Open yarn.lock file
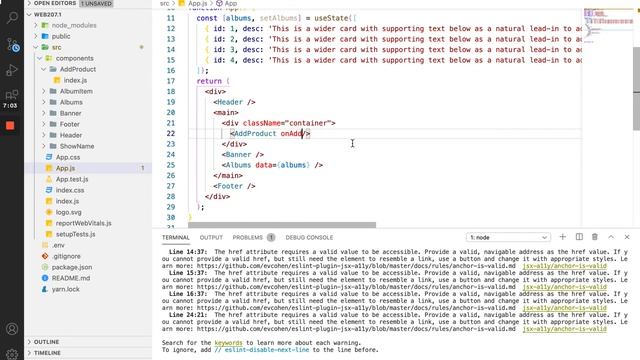 [65, 289]
